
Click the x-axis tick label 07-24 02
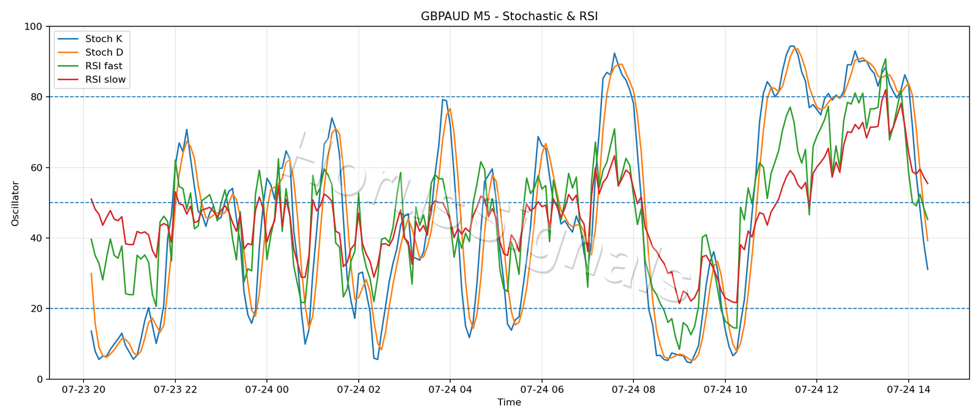(358, 389)
